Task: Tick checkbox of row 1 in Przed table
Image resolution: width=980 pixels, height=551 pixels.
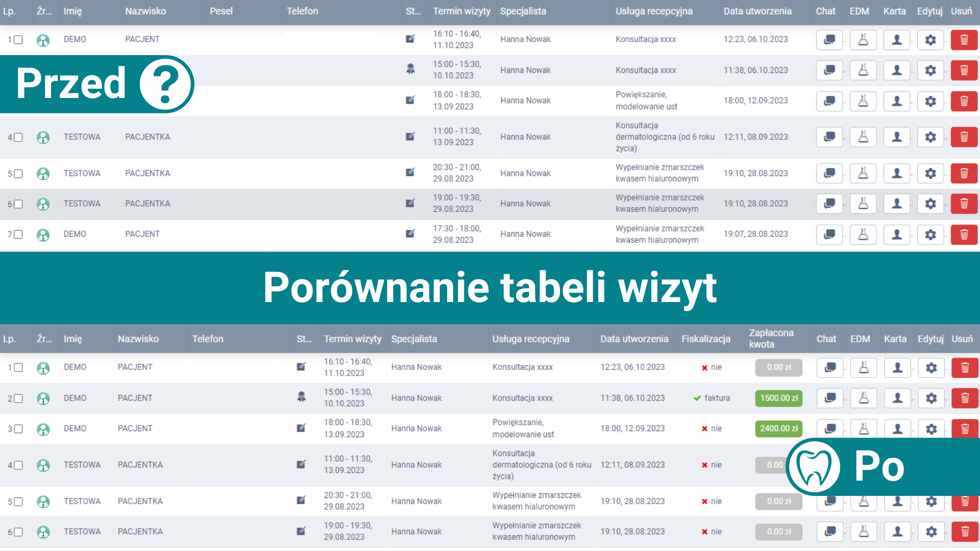Action: [x=18, y=40]
